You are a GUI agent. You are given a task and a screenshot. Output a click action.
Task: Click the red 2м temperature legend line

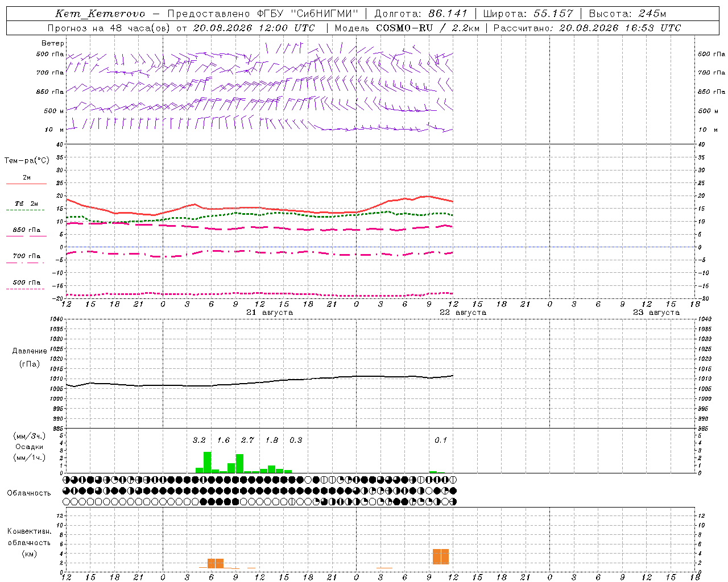pyautogui.click(x=27, y=184)
